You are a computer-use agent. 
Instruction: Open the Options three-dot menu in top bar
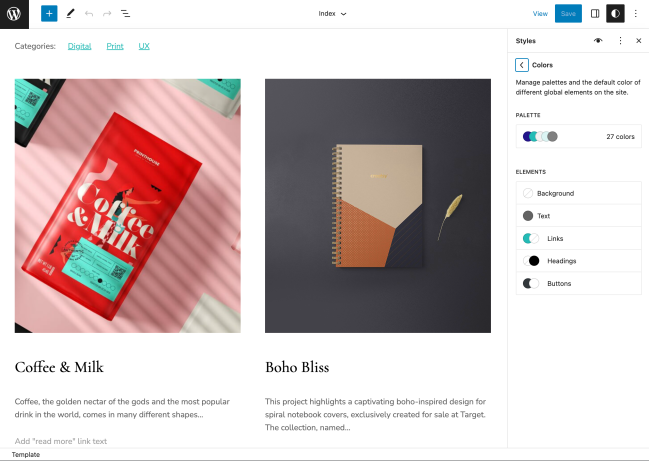point(635,14)
